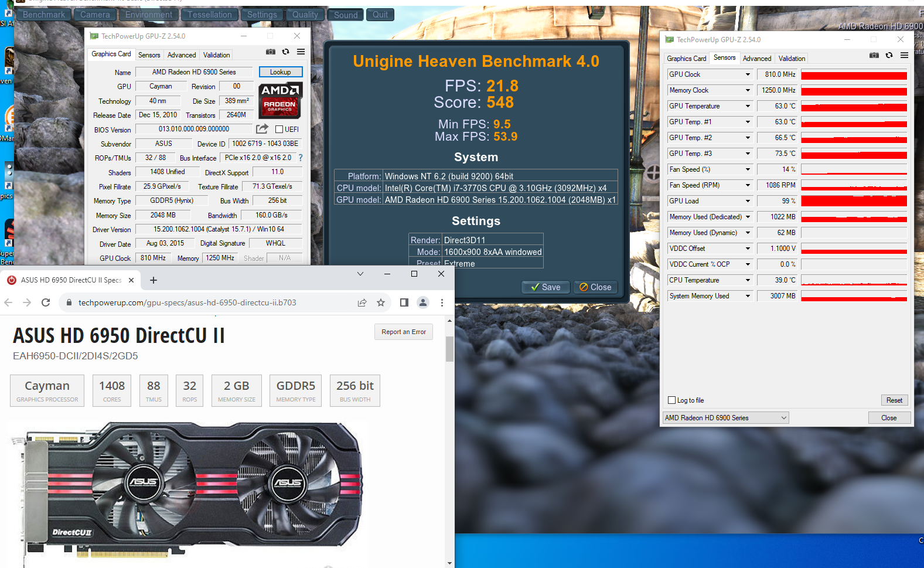Click the Report an Error button

(x=404, y=332)
